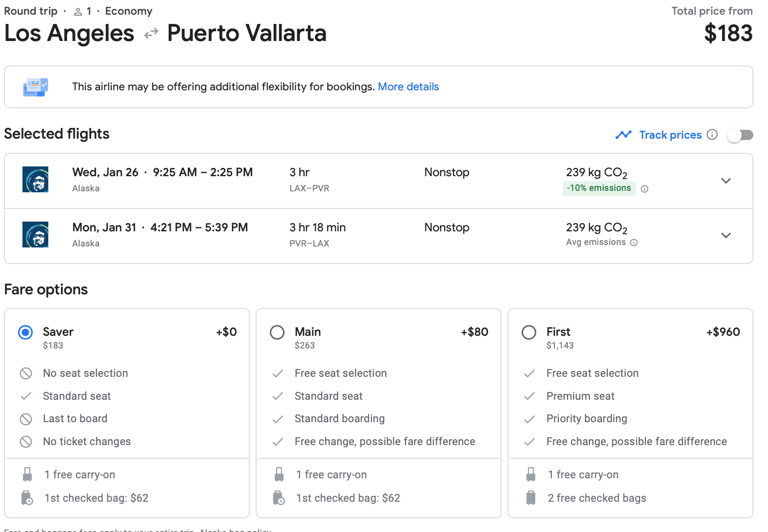The image size is (768, 532).
Task: Enable the Track prices toggle switch
Action: click(x=740, y=135)
